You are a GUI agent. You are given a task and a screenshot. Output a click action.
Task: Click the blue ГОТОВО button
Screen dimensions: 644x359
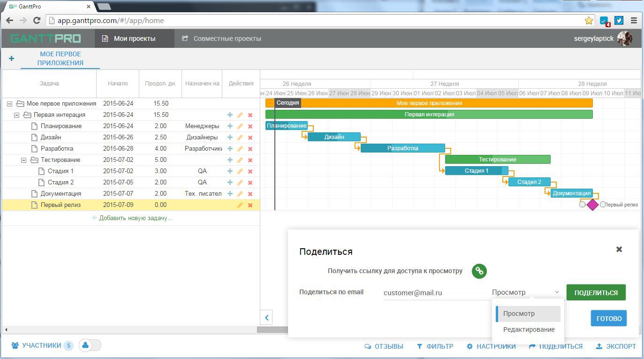[609, 318]
